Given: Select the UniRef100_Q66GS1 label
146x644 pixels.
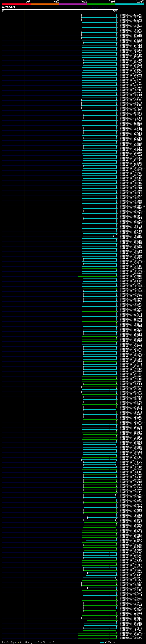Looking at the screenshot, I should pyautogui.click(x=131, y=635).
